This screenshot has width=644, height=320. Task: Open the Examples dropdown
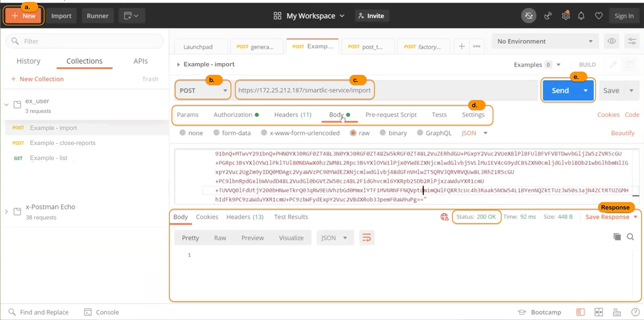[537, 65]
